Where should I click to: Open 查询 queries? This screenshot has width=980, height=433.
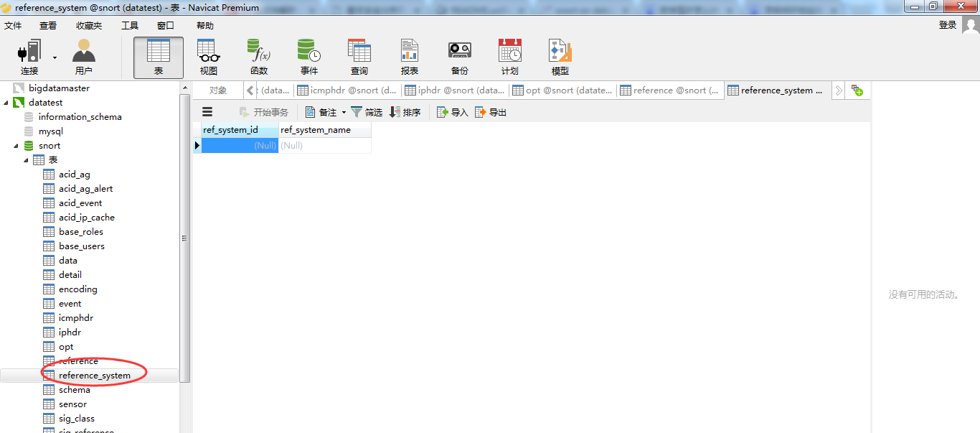point(359,57)
